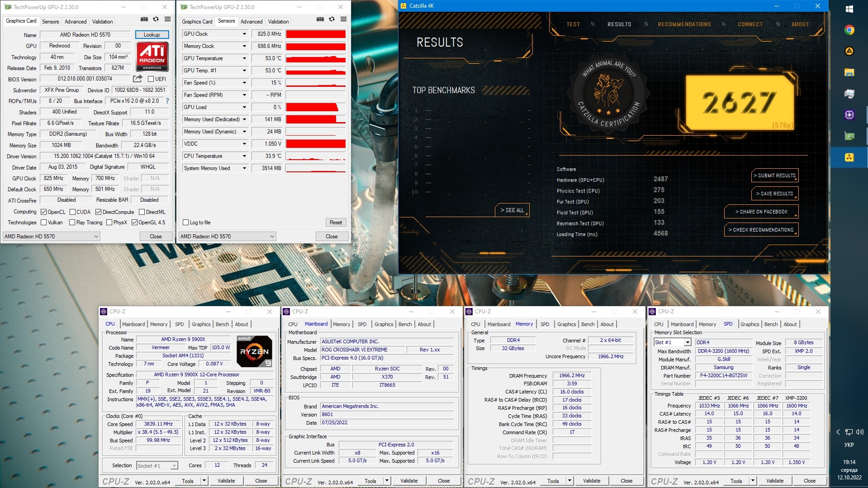Click the active Catzilla icon in taskbar

click(x=849, y=157)
